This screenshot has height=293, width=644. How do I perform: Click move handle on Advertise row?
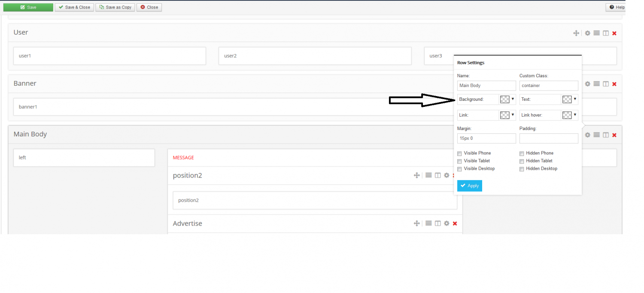tap(416, 224)
